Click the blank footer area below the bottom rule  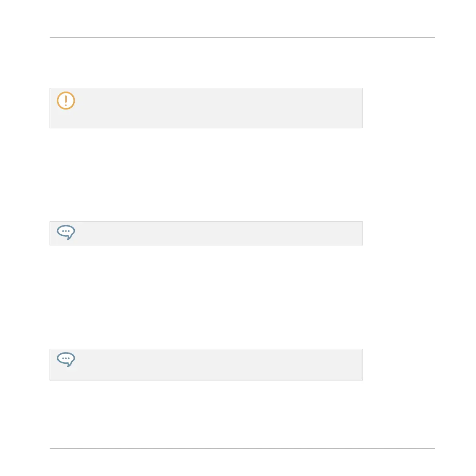click(242, 462)
